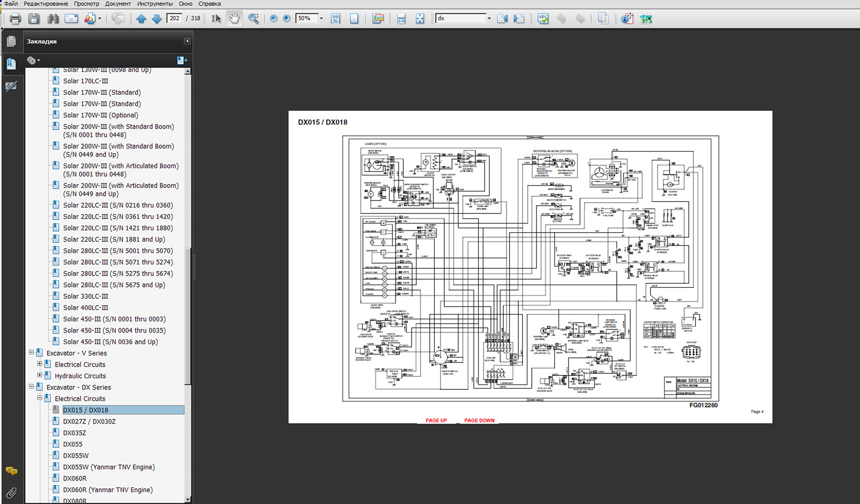Screen dimensions: 860x504
Task: Open the bookmarks options gear menu
Action: (33, 60)
